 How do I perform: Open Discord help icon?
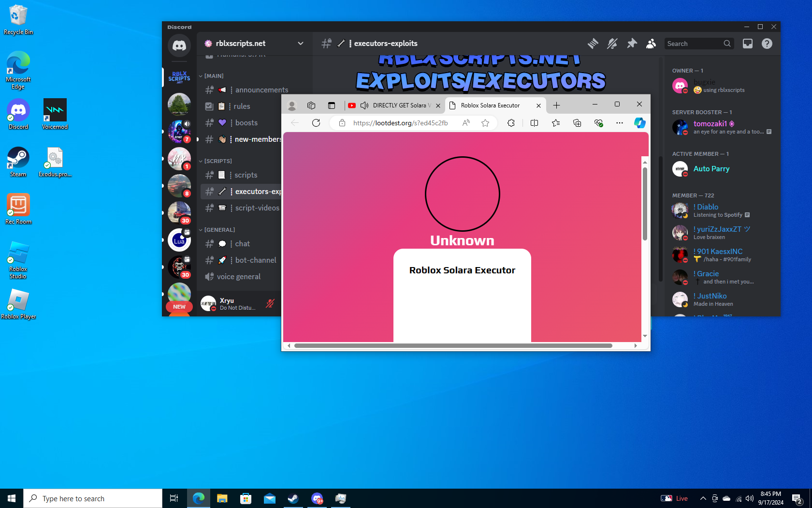coord(767,44)
